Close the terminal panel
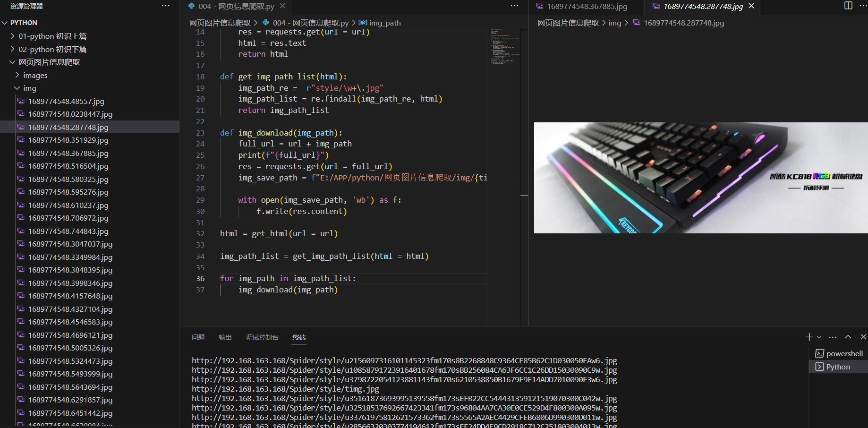 coord(863,337)
